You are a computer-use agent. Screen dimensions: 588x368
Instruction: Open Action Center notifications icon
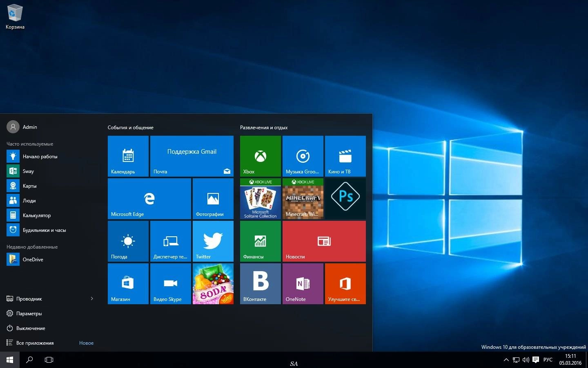536,360
